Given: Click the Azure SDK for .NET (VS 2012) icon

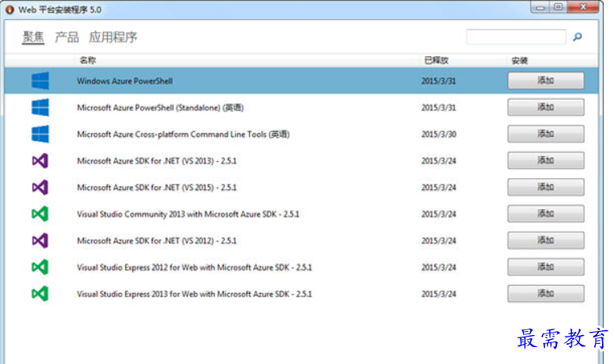Looking at the screenshot, I should (x=40, y=241).
